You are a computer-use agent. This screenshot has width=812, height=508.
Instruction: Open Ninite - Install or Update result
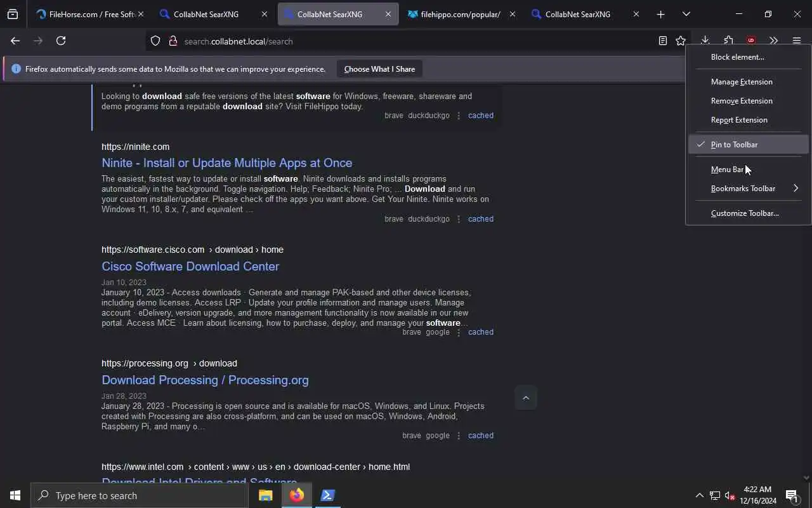pos(226,163)
